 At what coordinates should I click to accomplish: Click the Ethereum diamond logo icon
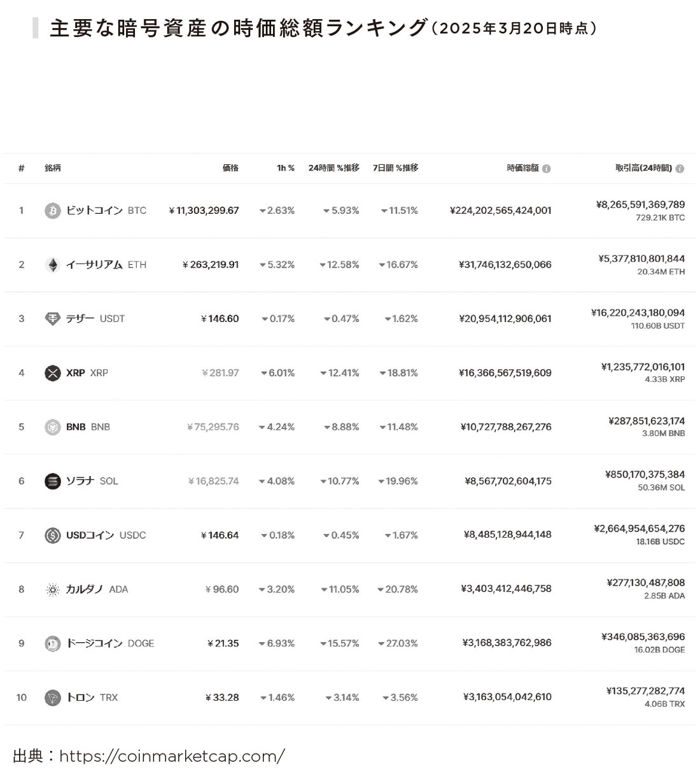53,265
